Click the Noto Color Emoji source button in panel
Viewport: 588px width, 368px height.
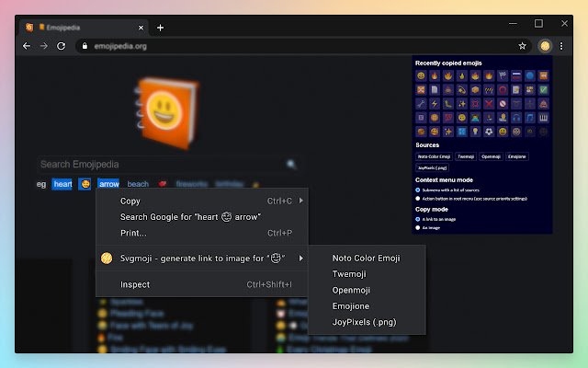click(x=434, y=156)
